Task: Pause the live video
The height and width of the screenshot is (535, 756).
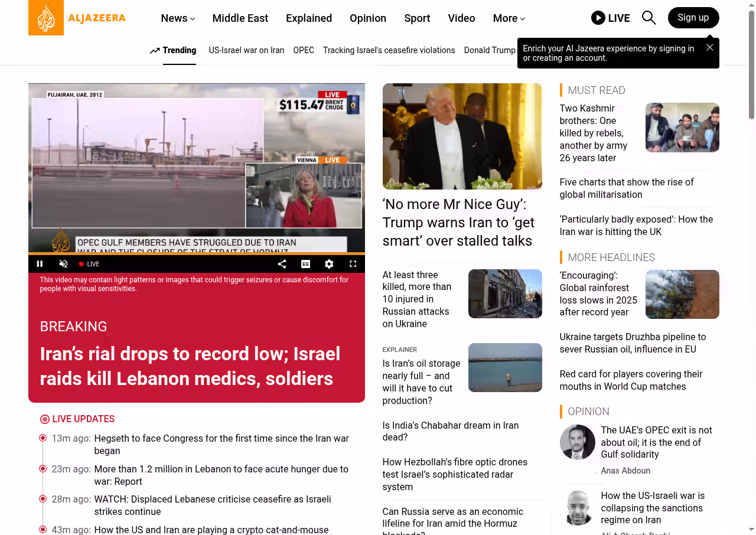Action: click(40, 264)
